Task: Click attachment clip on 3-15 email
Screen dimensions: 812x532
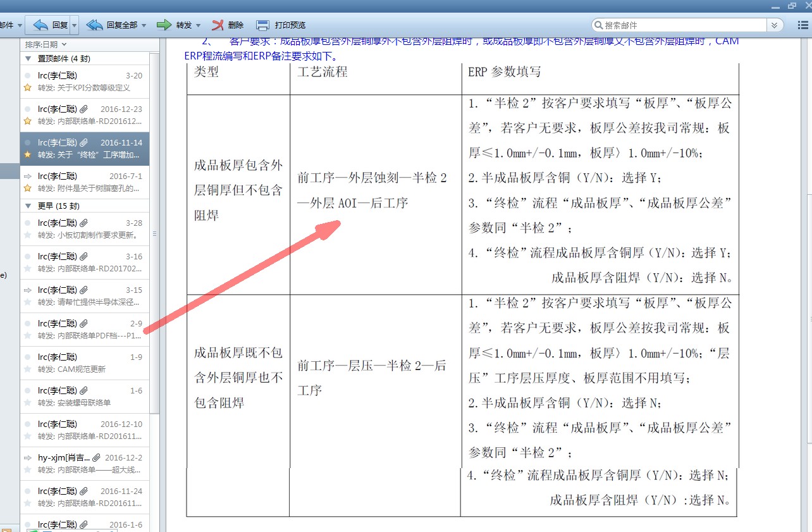Action: 84,290
